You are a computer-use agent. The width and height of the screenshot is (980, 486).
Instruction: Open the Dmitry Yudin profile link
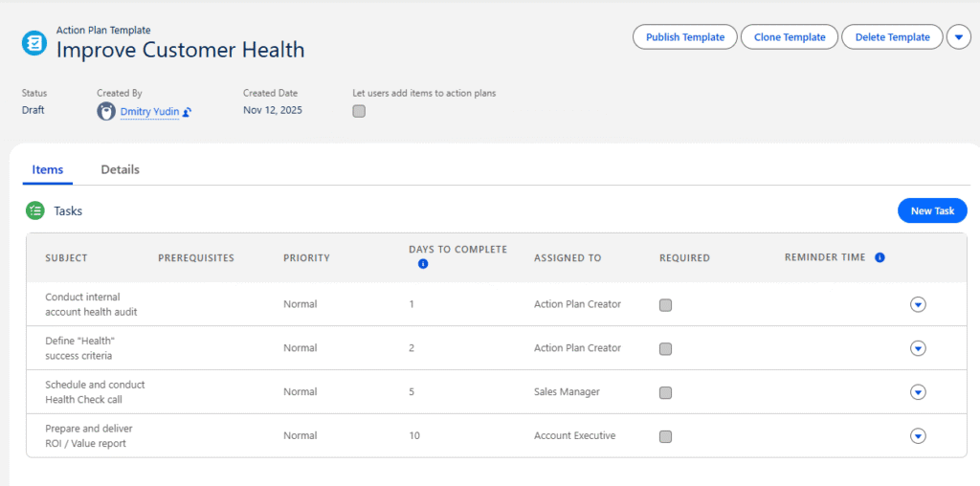pyautogui.click(x=149, y=111)
